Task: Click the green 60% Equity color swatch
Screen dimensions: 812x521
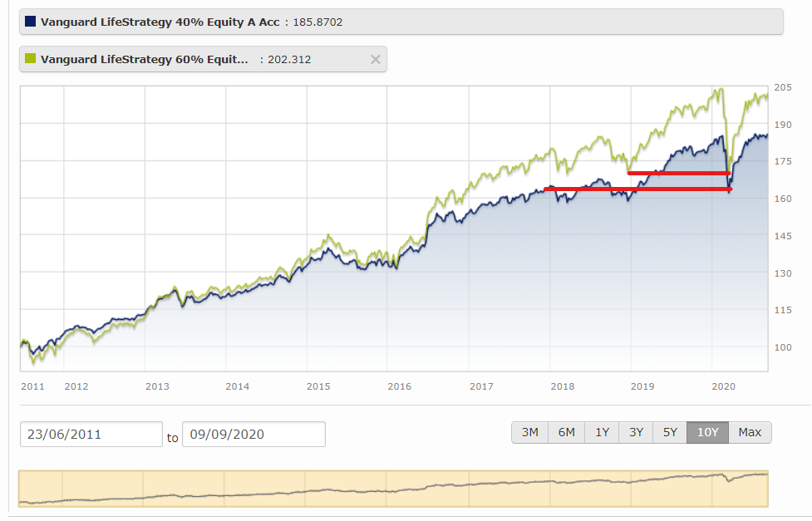Action: point(31,58)
